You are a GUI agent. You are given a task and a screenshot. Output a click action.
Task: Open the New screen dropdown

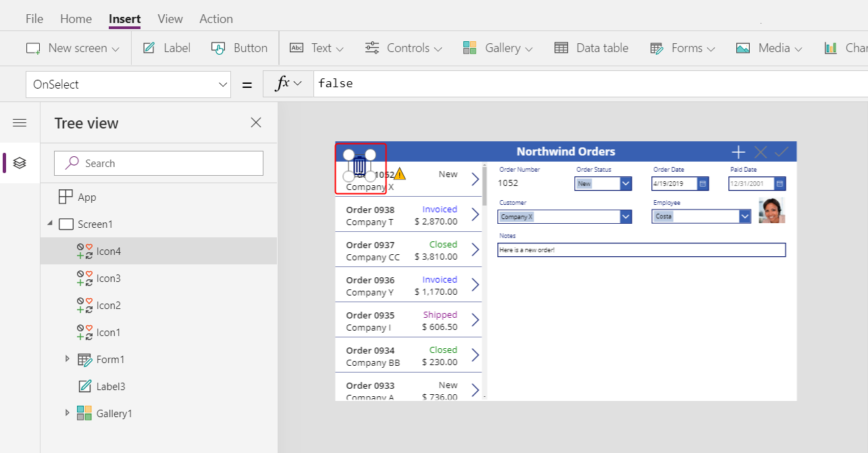coord(72,48)
